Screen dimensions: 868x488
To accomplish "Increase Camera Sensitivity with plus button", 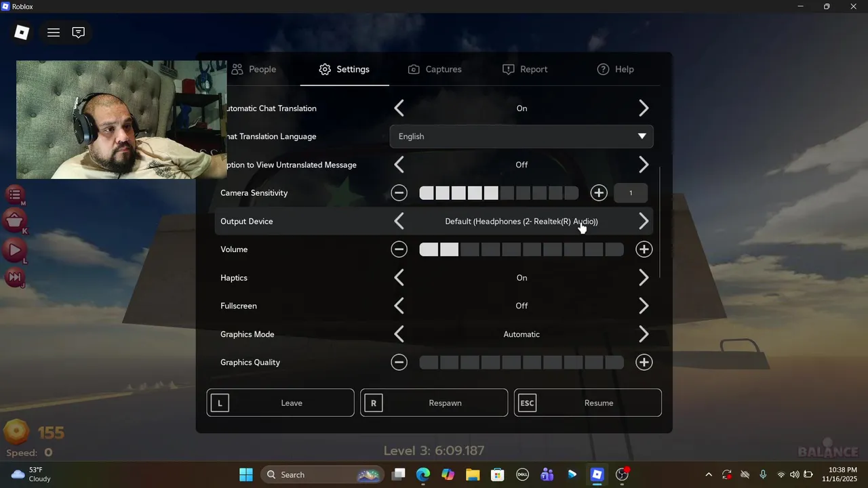I will [599, 193].
